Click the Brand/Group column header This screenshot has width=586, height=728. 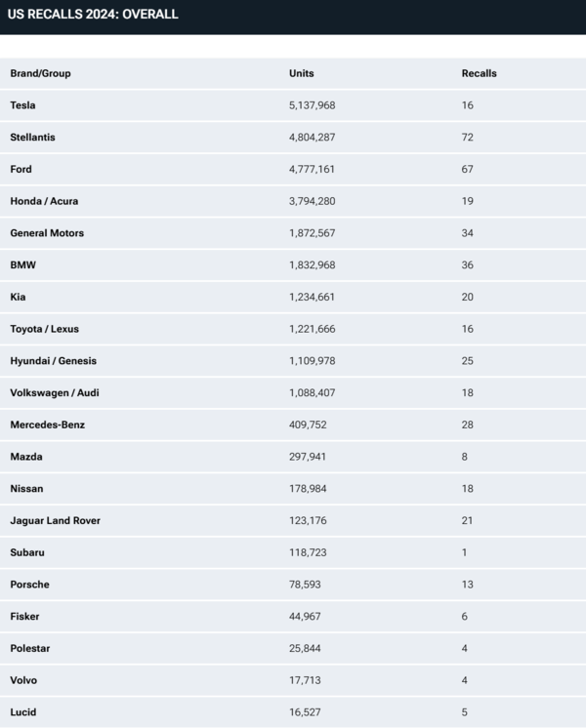tap(40, 73)
